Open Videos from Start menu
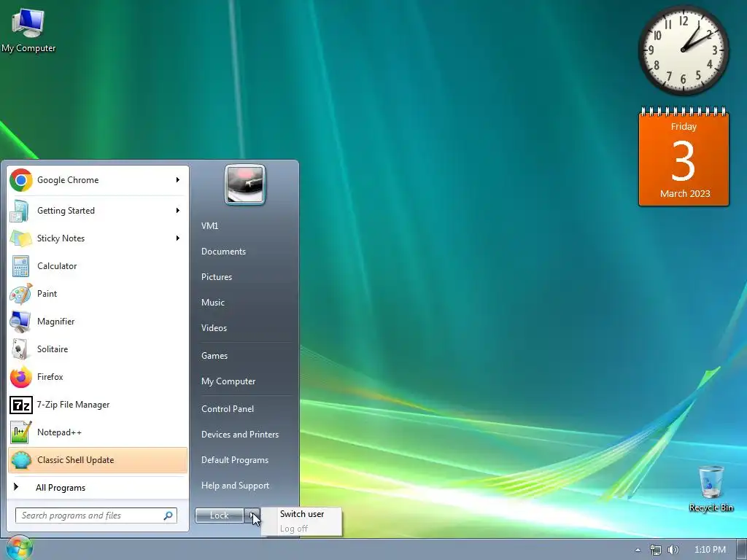 (214, 328)
